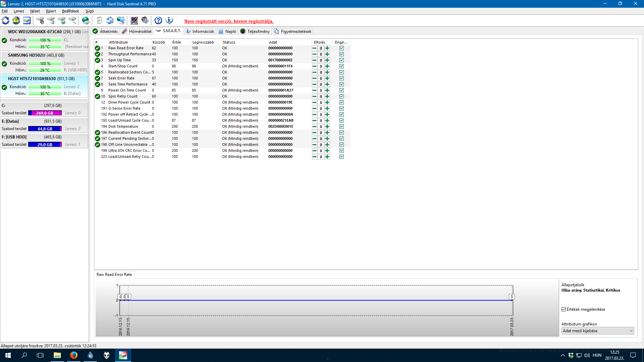644x362 pixels.
Task: Click the disk with green checkmark test icon
Action: tap(62, 21)
